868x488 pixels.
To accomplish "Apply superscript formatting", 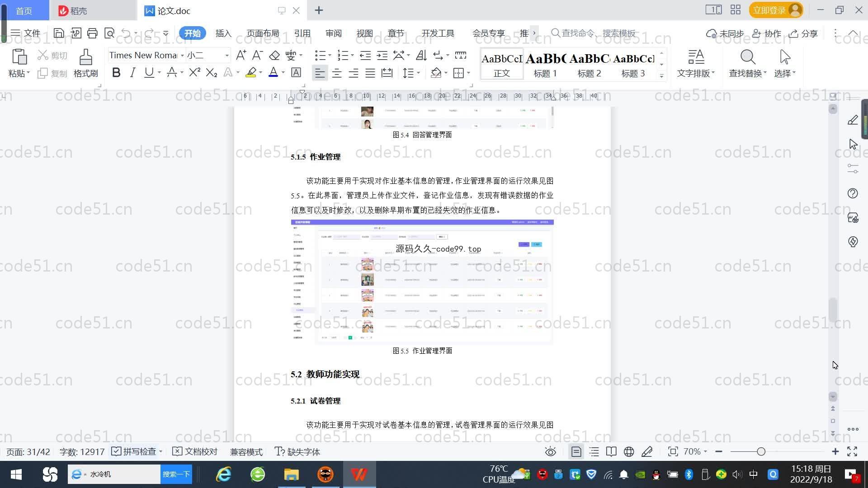I will [194, 73].
